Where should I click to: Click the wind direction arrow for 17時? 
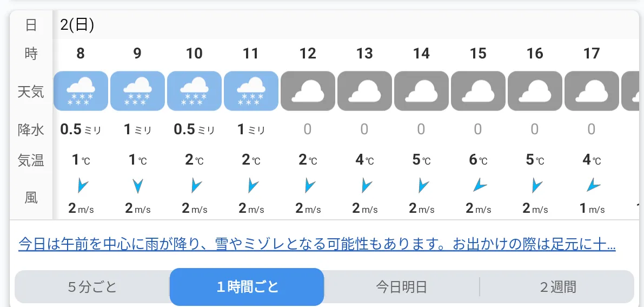pos(594,186)
